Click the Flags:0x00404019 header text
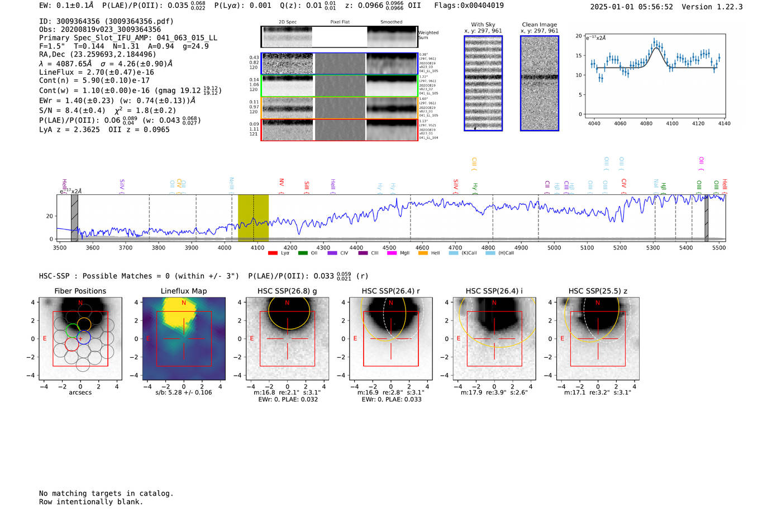The width and height of the screenshot is (782, 532). click(469, 6)
